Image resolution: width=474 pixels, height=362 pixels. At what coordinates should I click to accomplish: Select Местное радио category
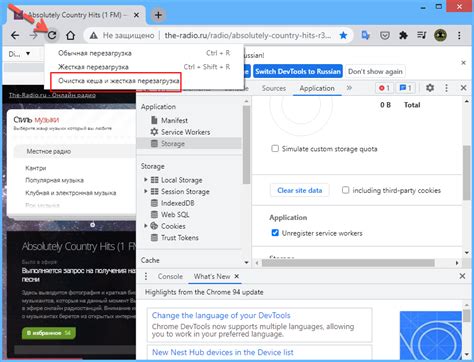coord(49,151)
